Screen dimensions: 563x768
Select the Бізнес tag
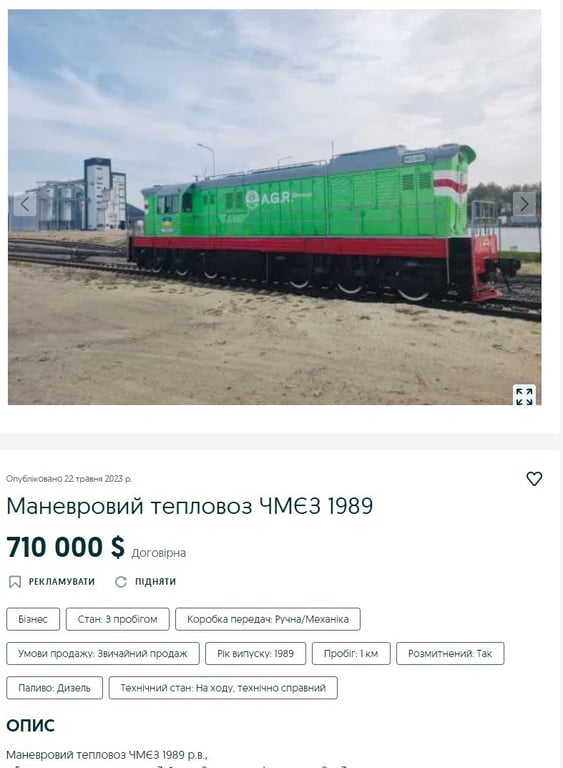click(x=33, y=619)
